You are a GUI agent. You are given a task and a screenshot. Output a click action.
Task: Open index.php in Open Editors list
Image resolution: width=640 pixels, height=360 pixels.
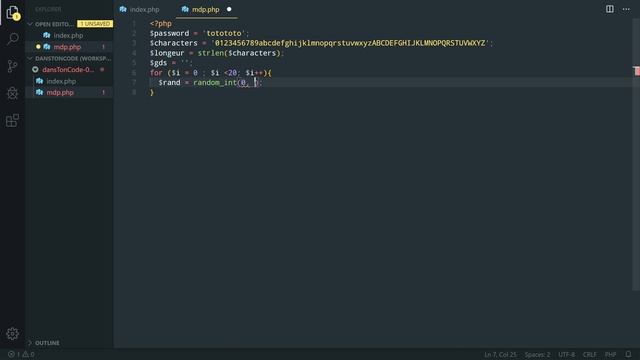coord(68,36)
